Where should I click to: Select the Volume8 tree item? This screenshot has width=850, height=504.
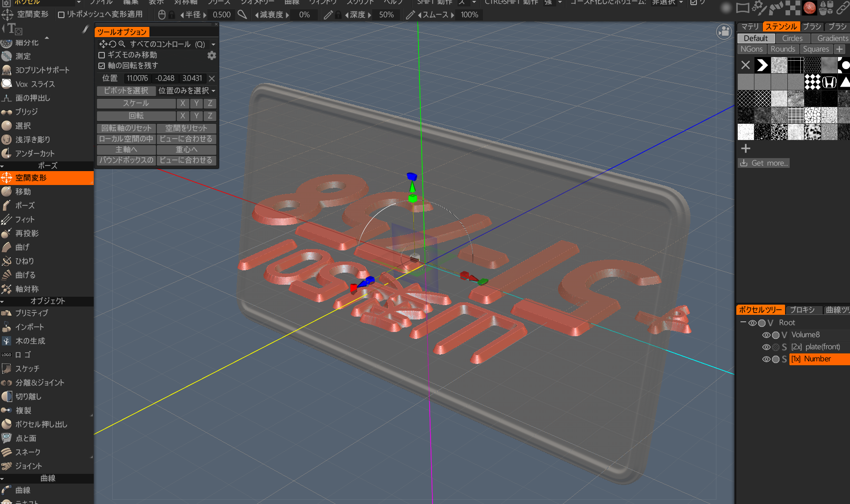click(x=805, y=335)
